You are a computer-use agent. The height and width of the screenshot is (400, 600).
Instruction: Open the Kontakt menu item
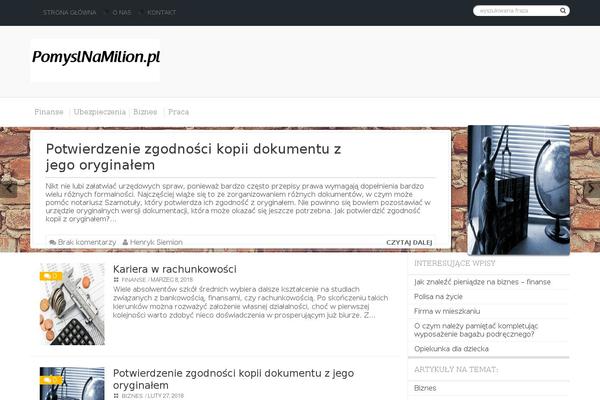pos(161,13)
